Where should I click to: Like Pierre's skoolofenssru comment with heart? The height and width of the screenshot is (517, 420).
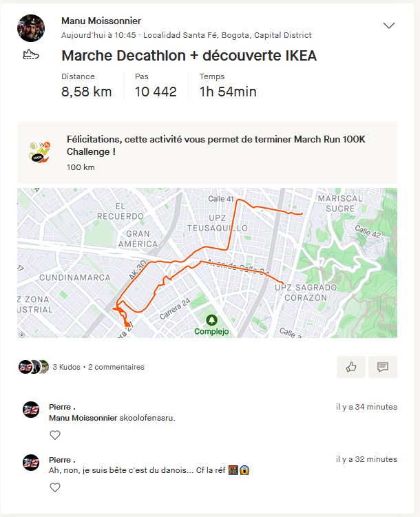tap(55, 435)
